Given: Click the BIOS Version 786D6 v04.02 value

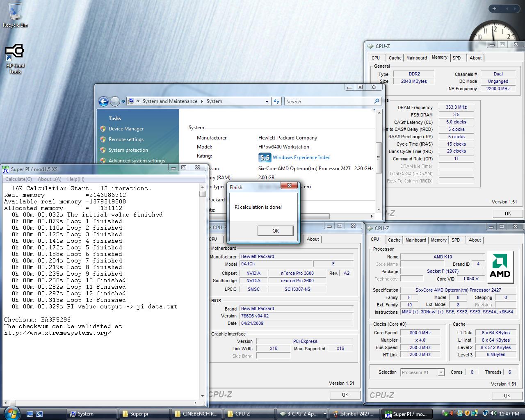Looking at the screenshot, I should point(297,316).
